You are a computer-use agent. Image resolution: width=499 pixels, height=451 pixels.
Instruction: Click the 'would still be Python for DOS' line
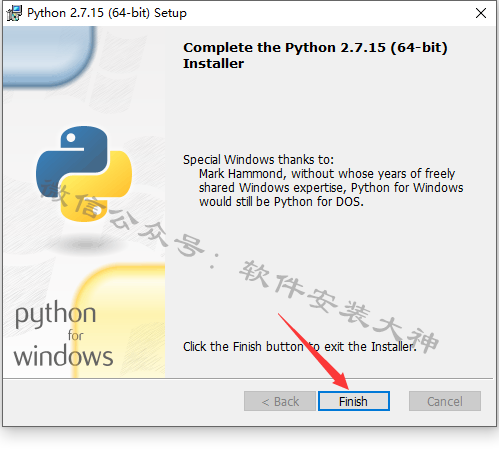click(281, 202)
